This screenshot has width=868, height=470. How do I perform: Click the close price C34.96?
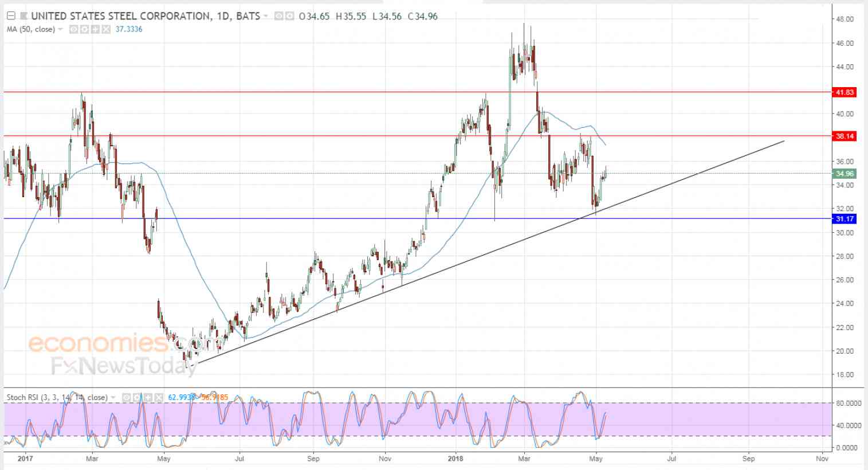(x=423, y=16)
